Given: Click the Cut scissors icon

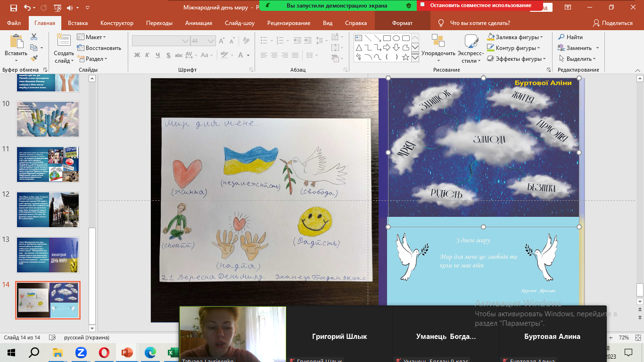Looking at the screenshot, I should point(34,37).
